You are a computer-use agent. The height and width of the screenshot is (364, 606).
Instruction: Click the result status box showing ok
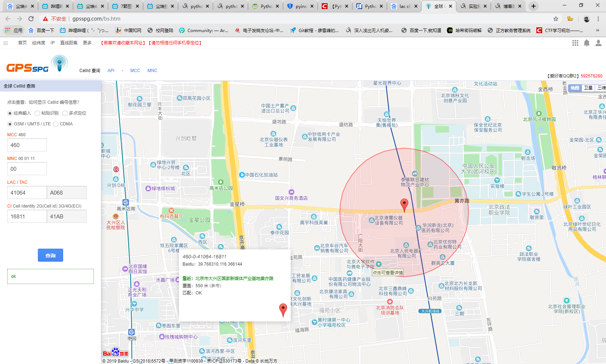coord(50,276)
